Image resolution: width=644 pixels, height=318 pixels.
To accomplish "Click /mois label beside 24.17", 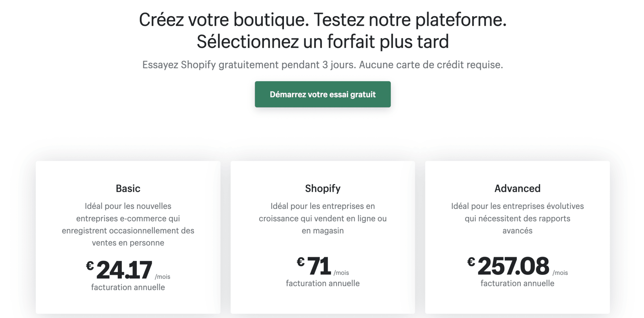I will (163, 277).
